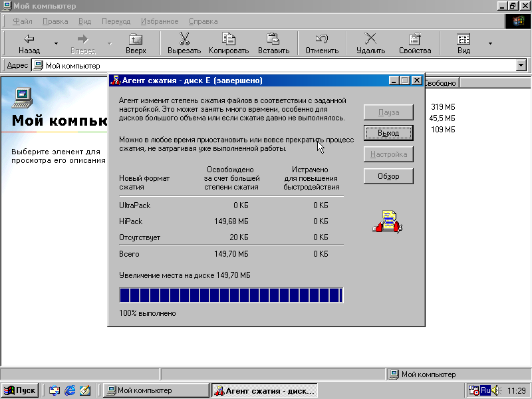Open the dropdown arrow beside the Вид button
532x399 pixels.
[490, 44]
